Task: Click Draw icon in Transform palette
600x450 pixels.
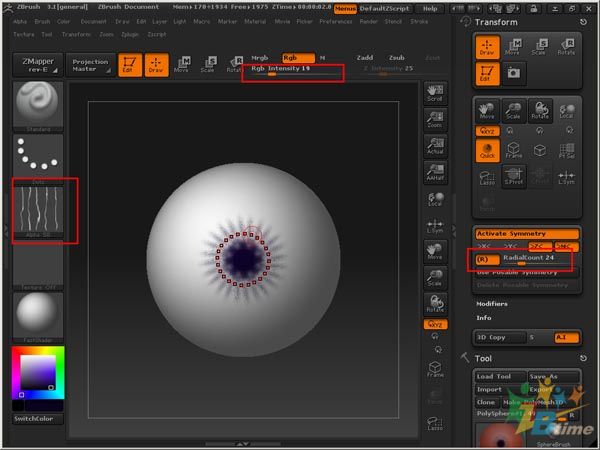Action: 487,47
